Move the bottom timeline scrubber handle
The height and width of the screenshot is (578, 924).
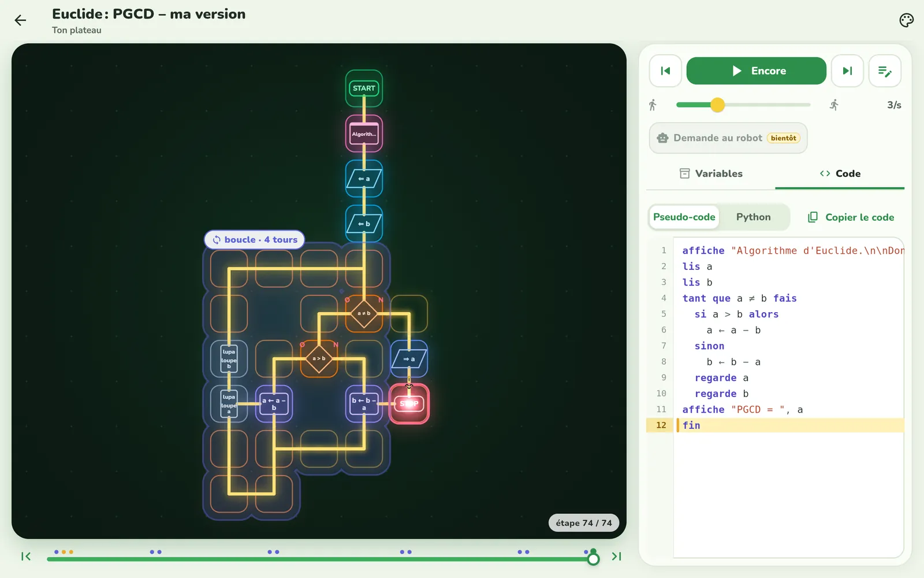593,558
